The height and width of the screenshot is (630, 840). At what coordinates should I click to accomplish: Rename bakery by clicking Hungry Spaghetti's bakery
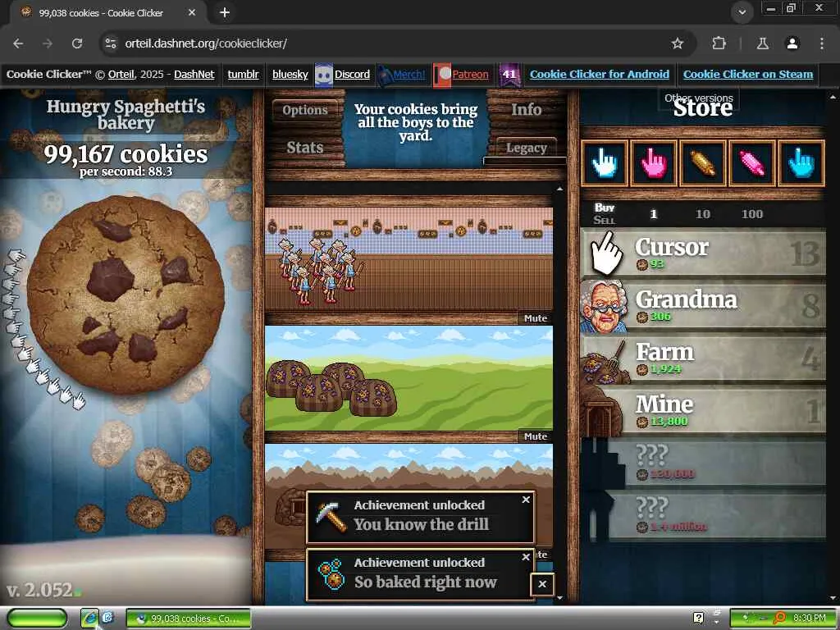126,114
